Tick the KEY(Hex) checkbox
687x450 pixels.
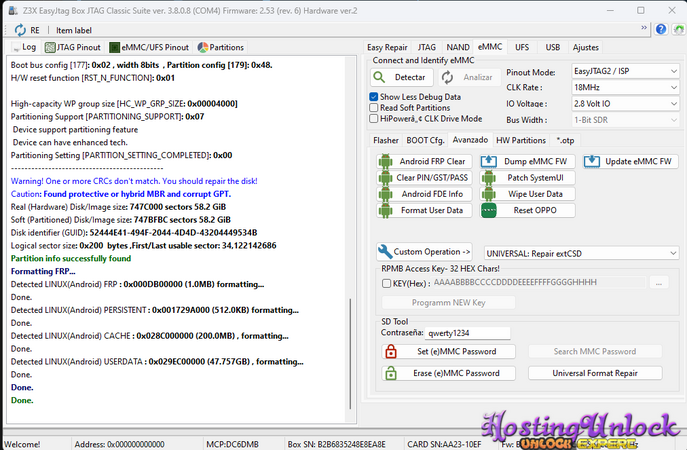(x=387, y=284)
